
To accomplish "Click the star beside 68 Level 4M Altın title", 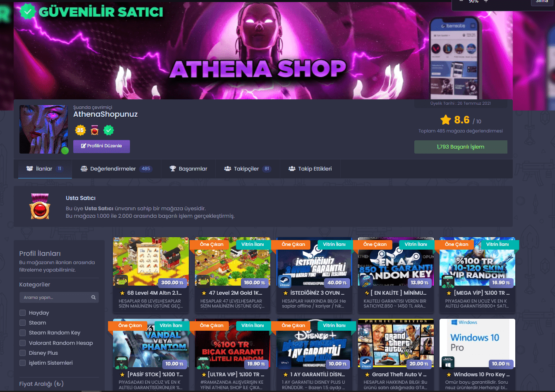I will coord(122,293).
